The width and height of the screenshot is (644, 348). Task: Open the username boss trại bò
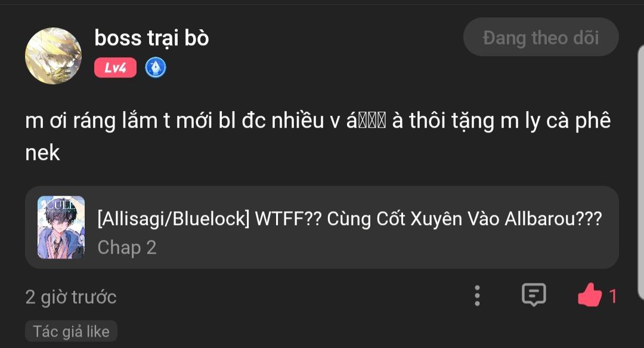click(x=151, y=38)
